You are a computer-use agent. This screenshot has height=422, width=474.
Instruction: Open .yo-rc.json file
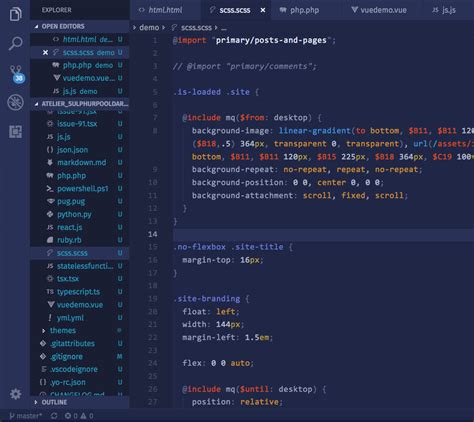[x=80, y=382]
